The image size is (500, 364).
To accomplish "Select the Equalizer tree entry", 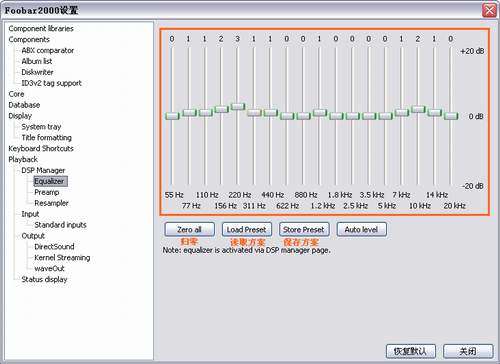I will (50, 181).
